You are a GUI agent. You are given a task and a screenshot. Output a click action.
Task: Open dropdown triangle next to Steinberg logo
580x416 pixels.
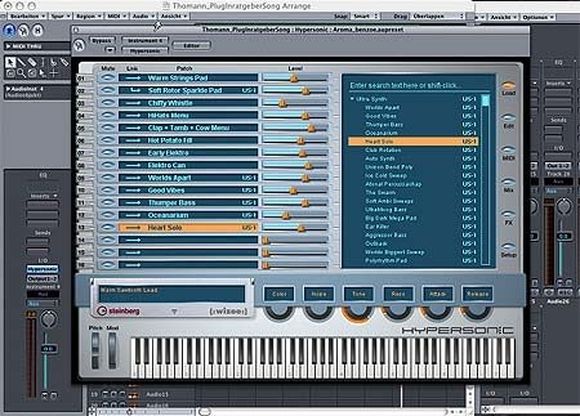click(x=174, y=312)
